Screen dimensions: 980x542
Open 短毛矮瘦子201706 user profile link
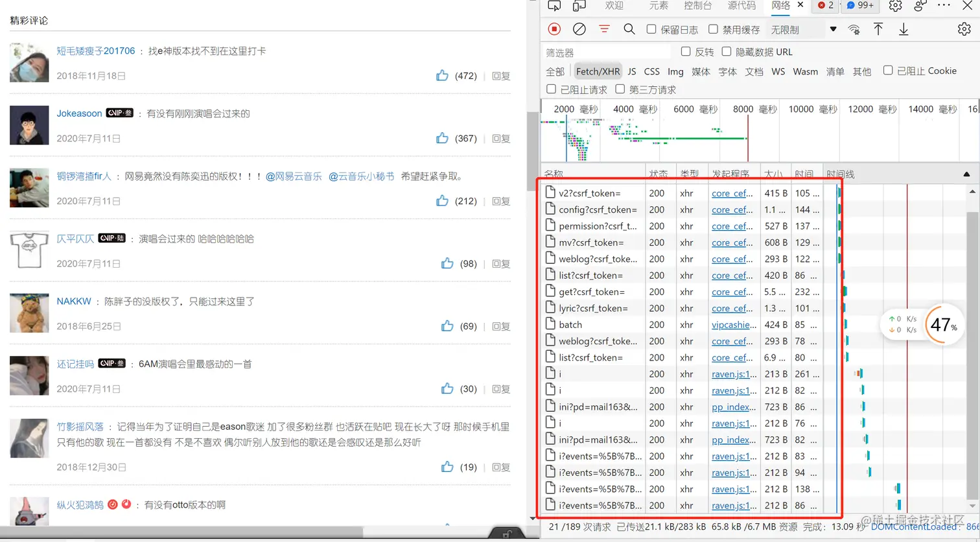pyautogui.click(x=96, y=51)
